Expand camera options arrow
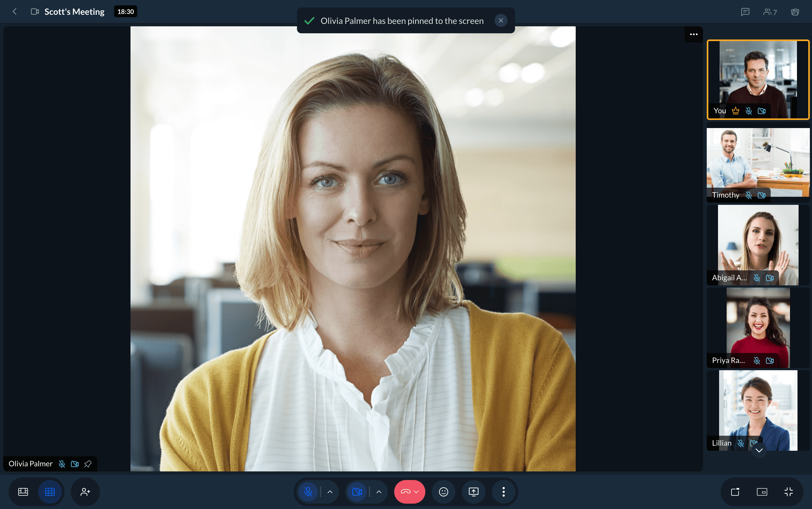Image resolution: width=812 pixels, height=509 pixels. [x=379, y=492]
